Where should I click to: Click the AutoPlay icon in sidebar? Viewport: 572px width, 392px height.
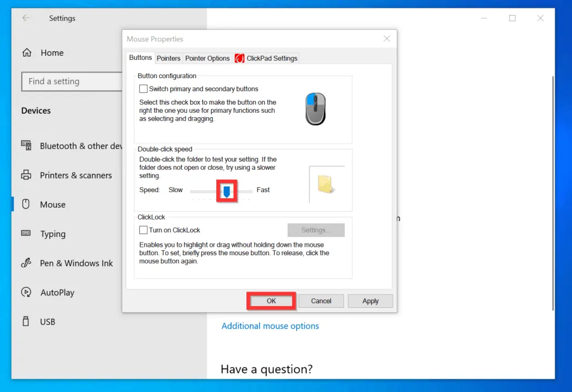tap(26, 293)
